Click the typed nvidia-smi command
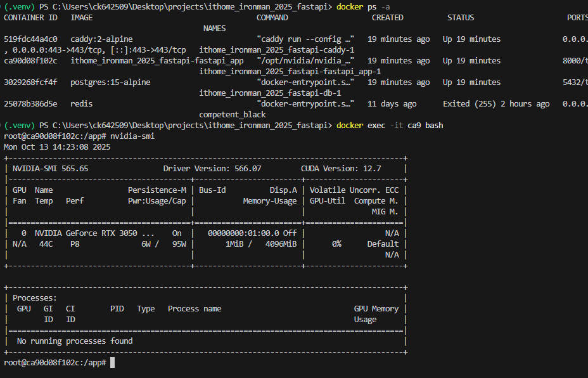Viewport: 588px width, 378px height. point(132,136)
